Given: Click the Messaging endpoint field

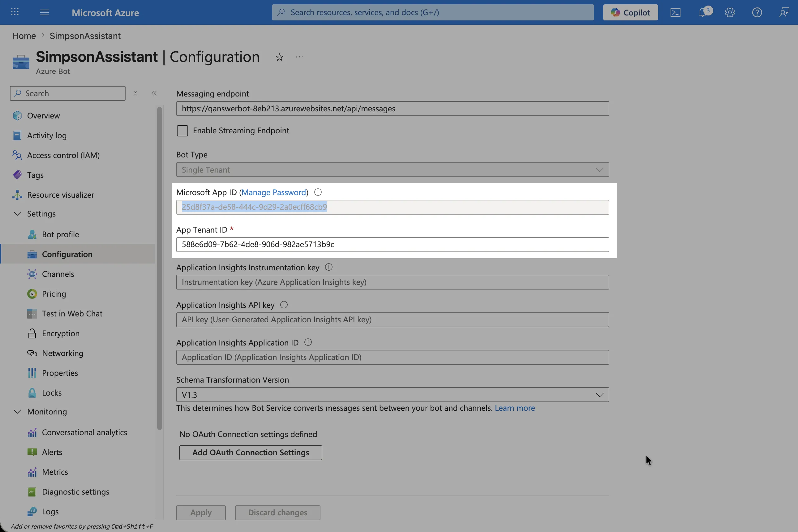Looking at the screenshot, I should (x=393, y=109).
